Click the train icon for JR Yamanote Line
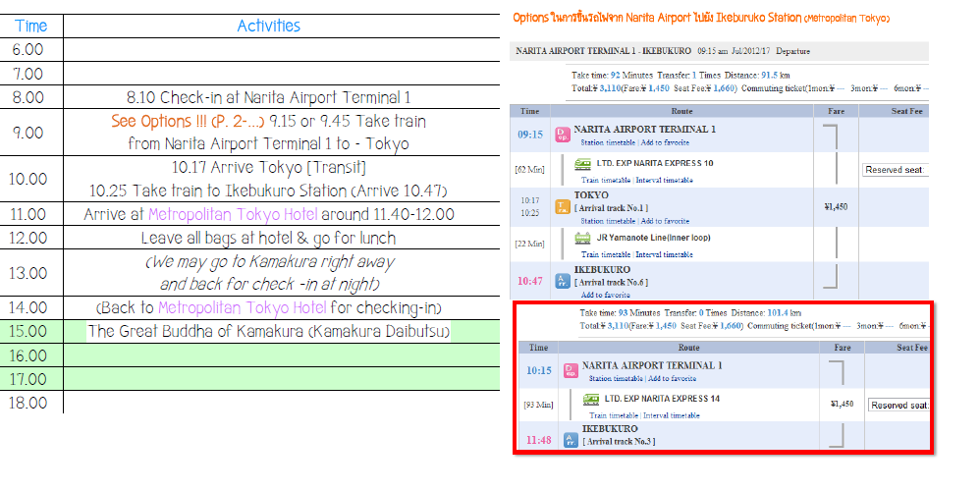 (x=582, y=238)
